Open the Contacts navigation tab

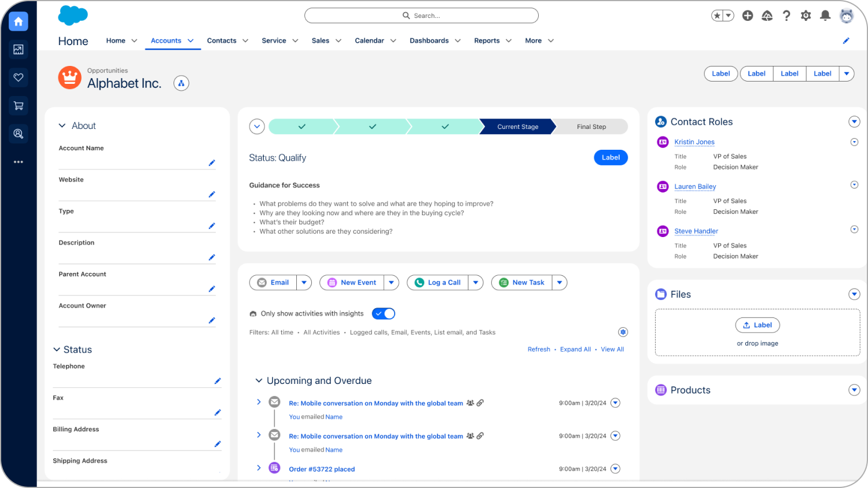point(222,40)
